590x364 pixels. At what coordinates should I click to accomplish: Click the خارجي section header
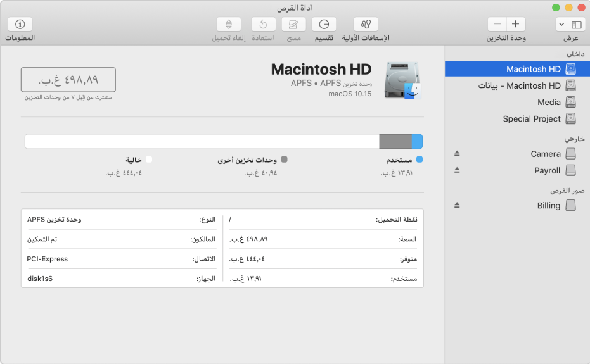(x=574, y=139)
